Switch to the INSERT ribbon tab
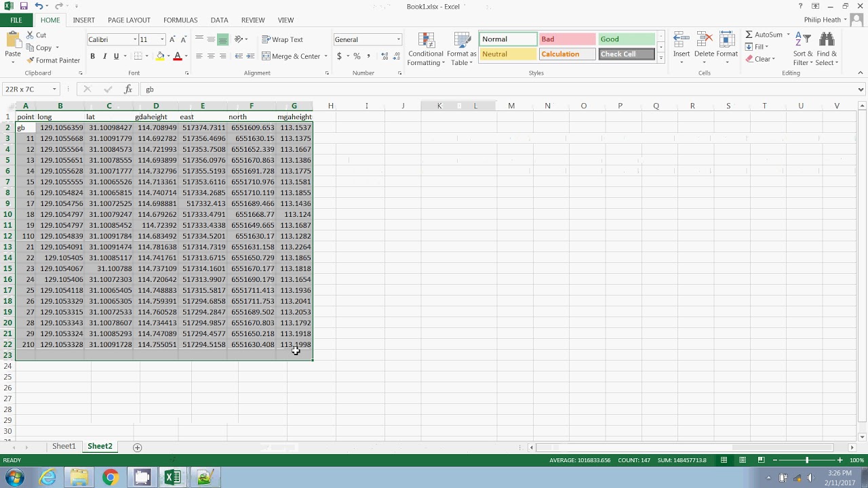 pos(84,20)
